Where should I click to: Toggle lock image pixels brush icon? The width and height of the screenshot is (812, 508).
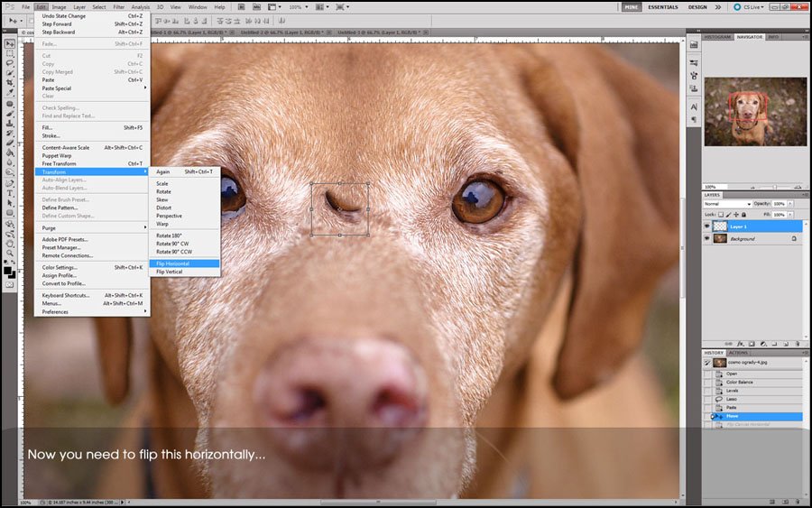pos(729,215)
